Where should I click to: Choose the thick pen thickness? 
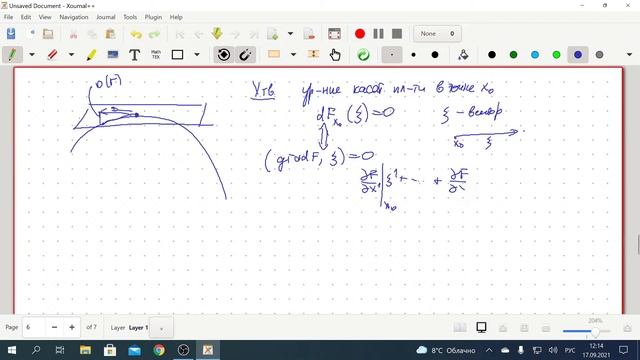tap(435, 55)
